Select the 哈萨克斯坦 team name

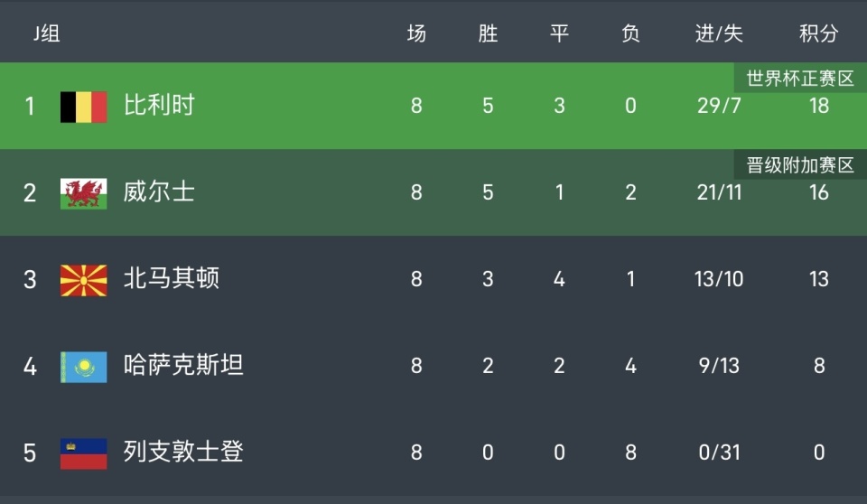pyautogui.click(x=183, y=366)
